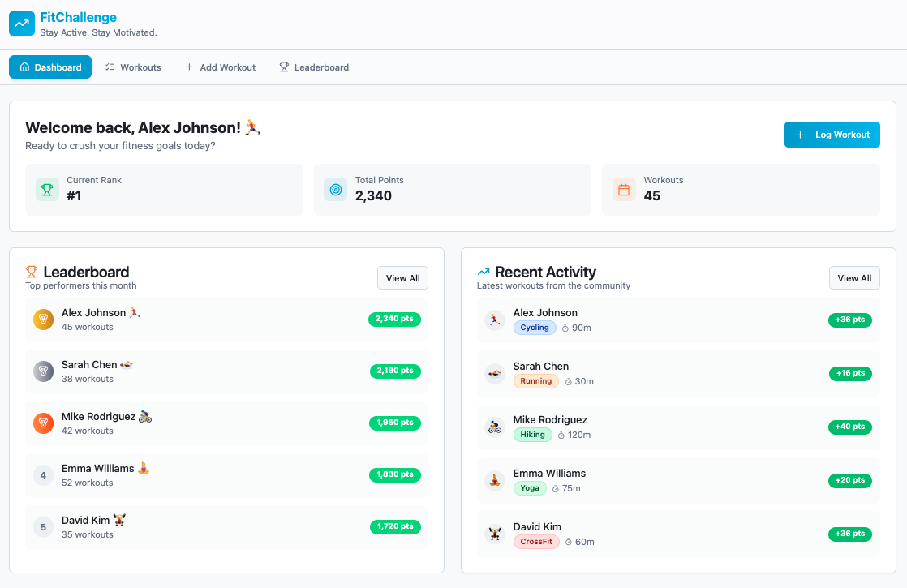Select the CrossFit tag on David's activity
This screenshot has width=907, height=588.
[536, 542]
